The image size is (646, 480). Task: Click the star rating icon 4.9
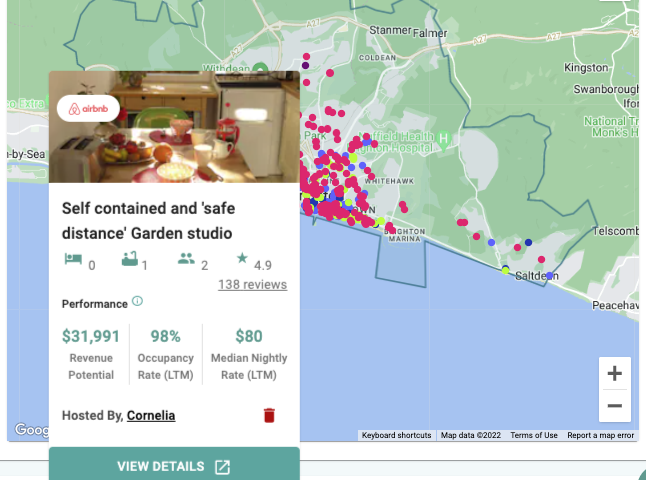pos(242,258)
